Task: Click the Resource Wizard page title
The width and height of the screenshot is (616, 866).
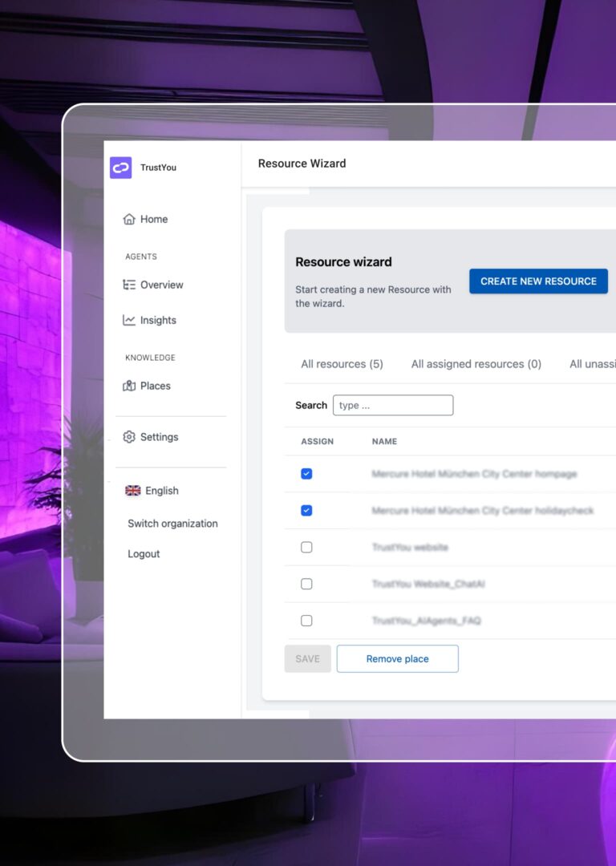Action: click(x=302, y=164)
